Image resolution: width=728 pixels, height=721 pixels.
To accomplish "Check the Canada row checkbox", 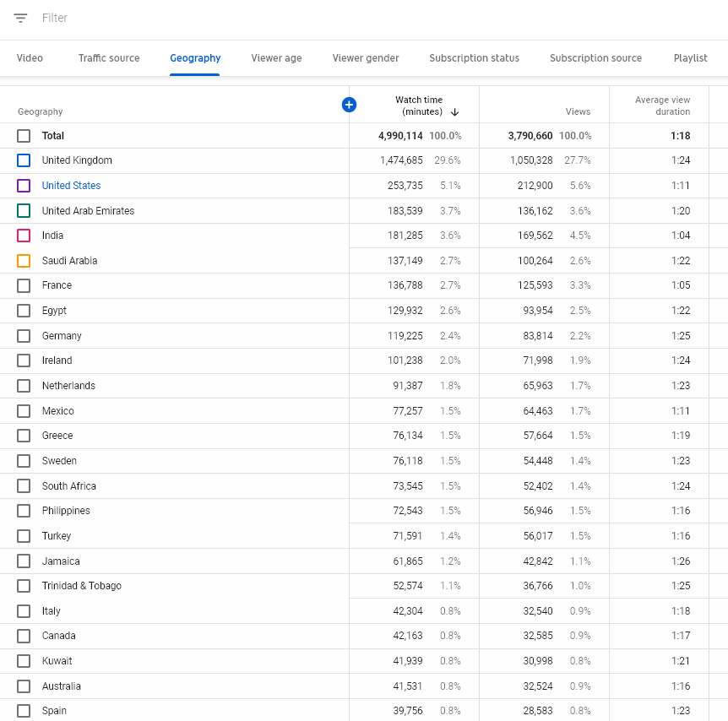I will pos(24,636).
